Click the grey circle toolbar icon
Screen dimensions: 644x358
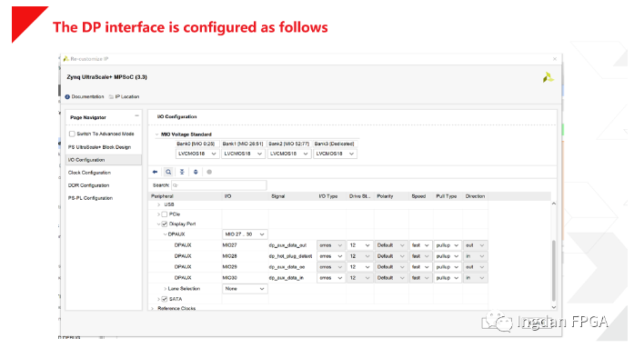click(x=209, y=172)
